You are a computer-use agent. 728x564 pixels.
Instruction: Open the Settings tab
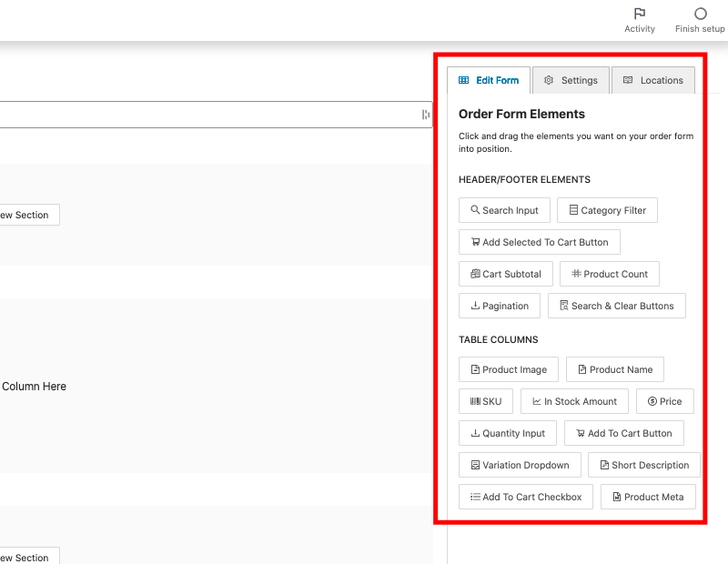(571, 80)
